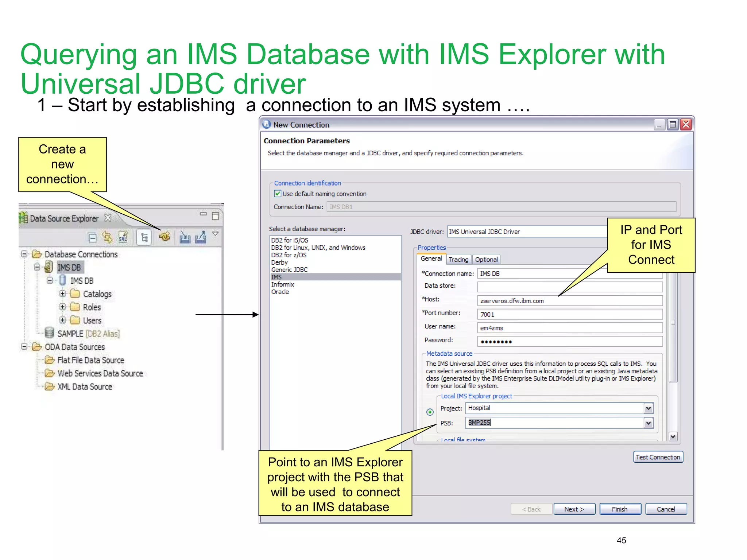Click the Next button

(x=574, y=509)
